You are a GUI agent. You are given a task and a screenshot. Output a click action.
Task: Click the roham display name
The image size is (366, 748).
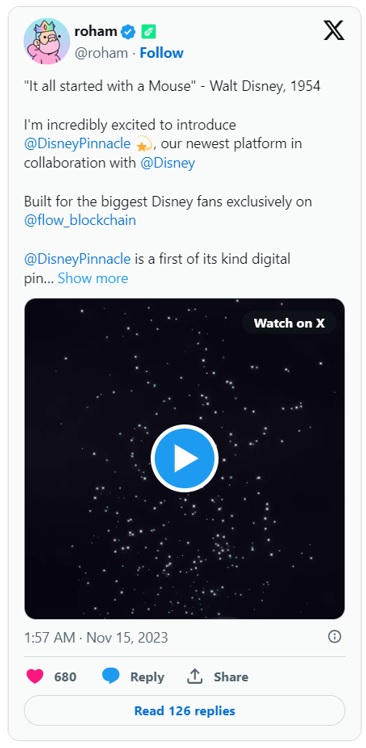point(96,31)
